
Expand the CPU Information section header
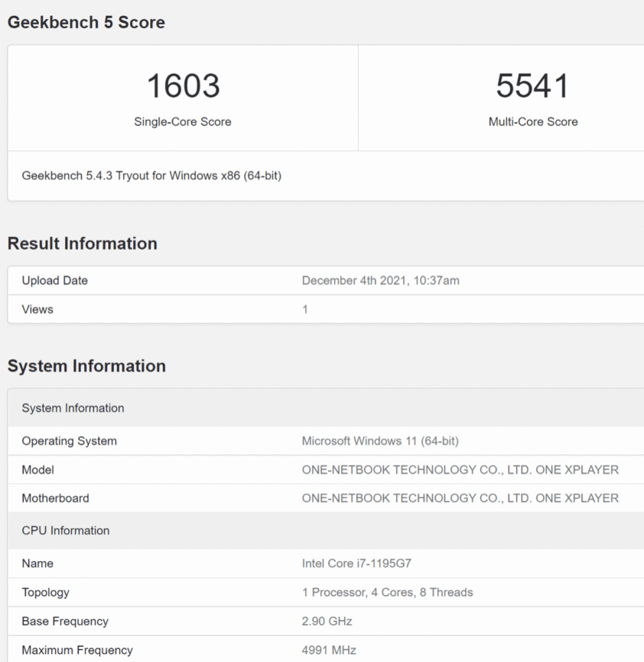click(65, 530)
